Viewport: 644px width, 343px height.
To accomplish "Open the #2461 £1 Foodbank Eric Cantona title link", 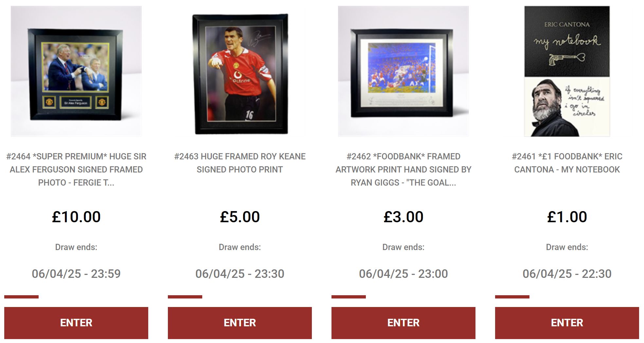I will (x=567, y=163).
